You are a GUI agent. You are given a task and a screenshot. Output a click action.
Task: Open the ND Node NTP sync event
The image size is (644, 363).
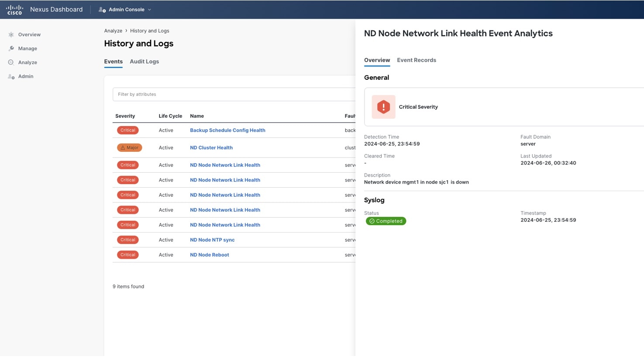pos(212,240)
